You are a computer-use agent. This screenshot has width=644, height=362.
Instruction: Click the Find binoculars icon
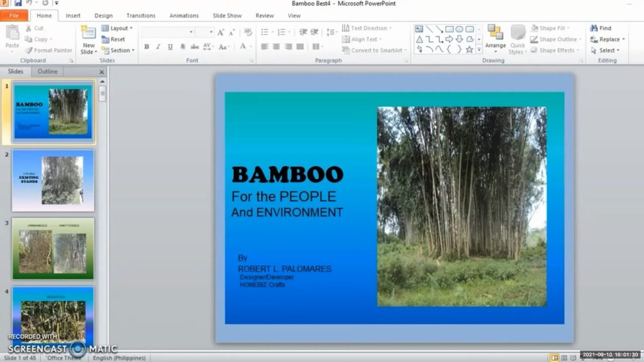point(594,28)
